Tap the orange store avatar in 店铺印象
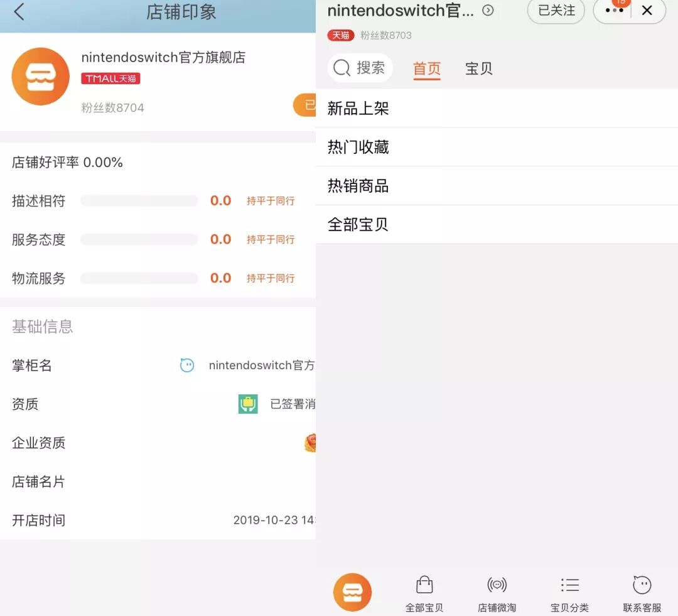Screen dimensions: 678x616 click(41, 76)
